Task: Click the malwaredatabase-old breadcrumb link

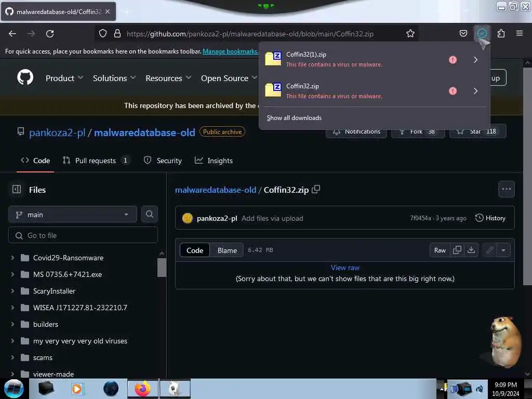Action: (x=216, y=190)
